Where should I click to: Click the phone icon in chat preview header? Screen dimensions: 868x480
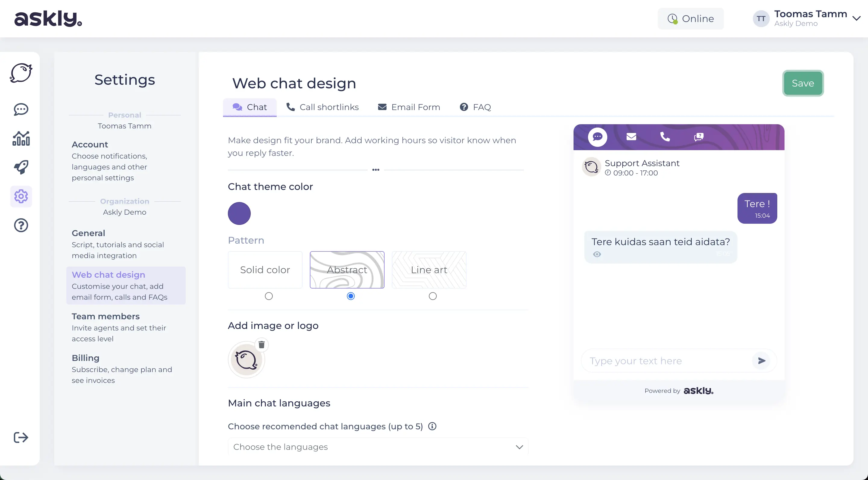point(665,137)
